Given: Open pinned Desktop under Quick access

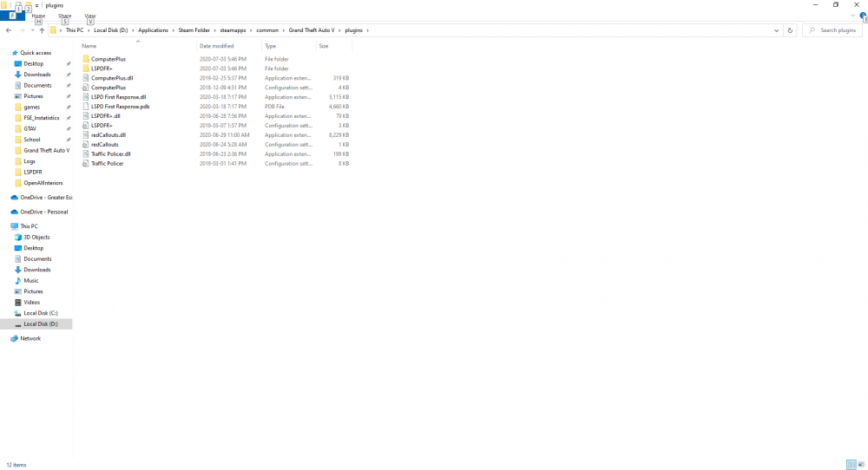Looking at the screenshot, I should point(33,63).
